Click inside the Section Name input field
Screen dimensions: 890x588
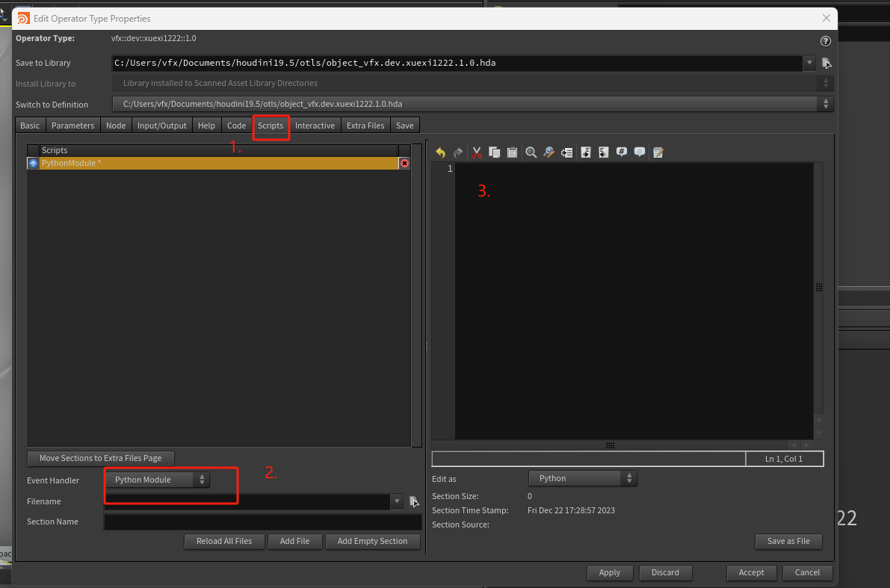point(262,522)
